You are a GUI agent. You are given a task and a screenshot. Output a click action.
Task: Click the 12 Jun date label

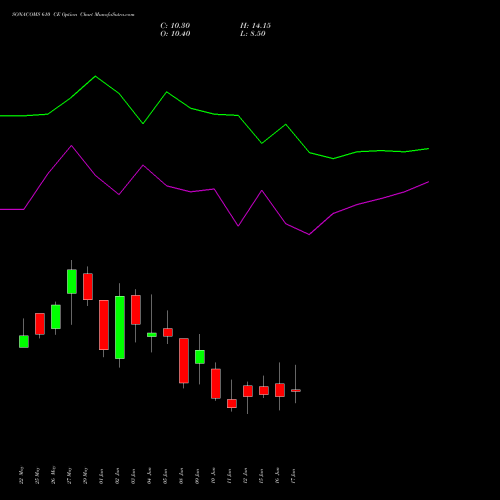pos(246,476)
